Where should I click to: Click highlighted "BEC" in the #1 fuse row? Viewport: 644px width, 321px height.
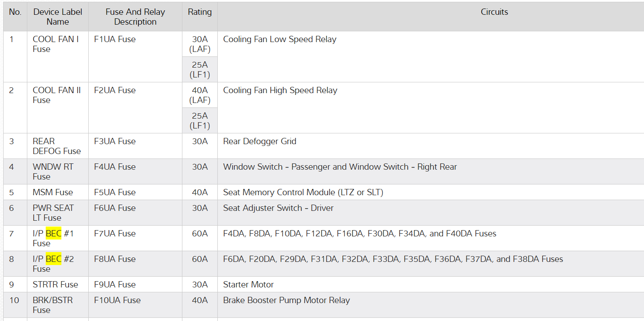click(53, 234)
